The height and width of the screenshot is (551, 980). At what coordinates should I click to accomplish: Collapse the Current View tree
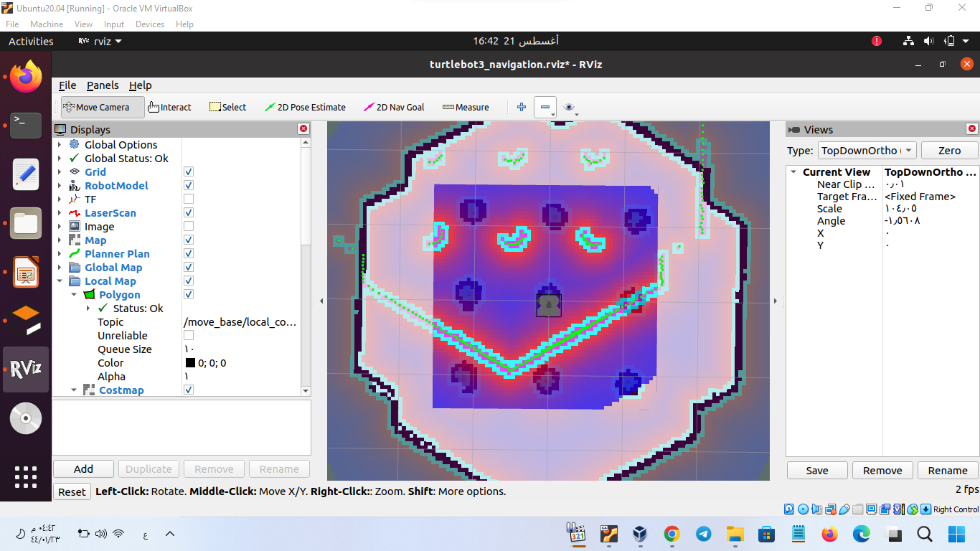click(x=793, y=172)
